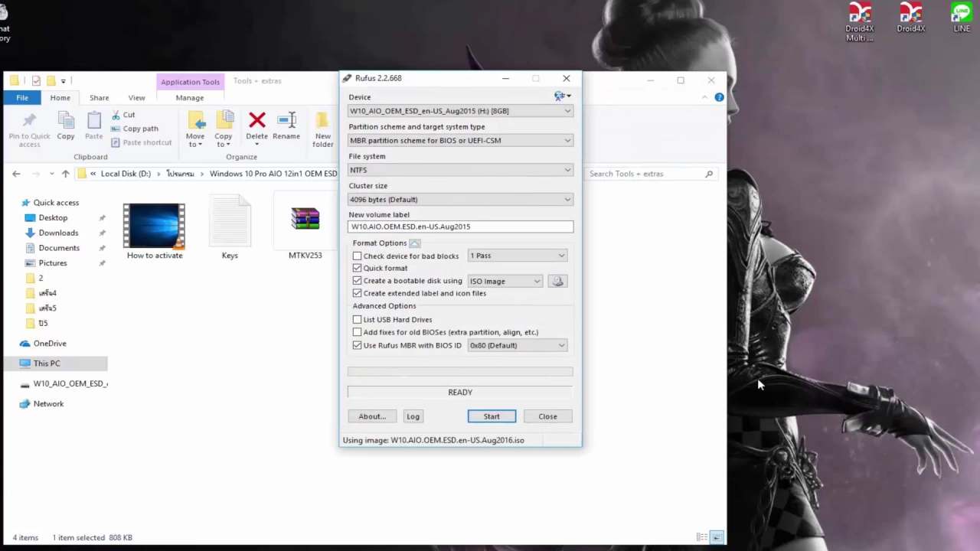Viewport: 980px width, 551px height.
Task: Click the About... button
Action: [x=372, y=416]
